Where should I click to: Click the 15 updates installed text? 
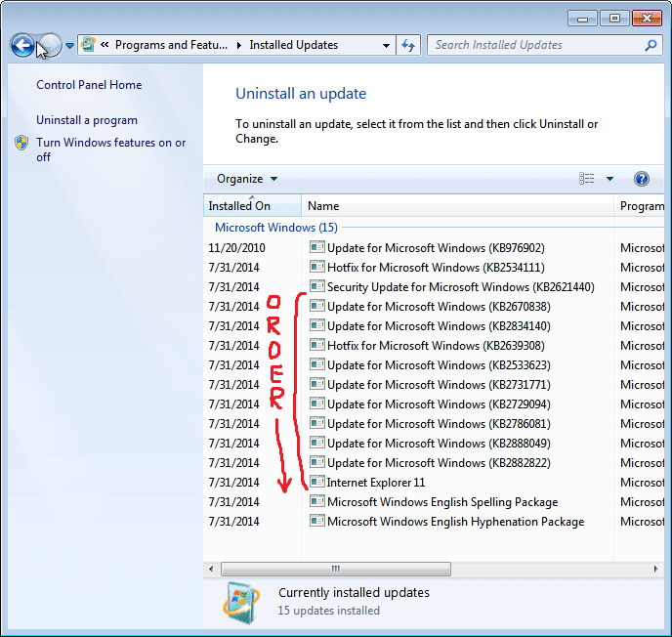pos(329,611)
